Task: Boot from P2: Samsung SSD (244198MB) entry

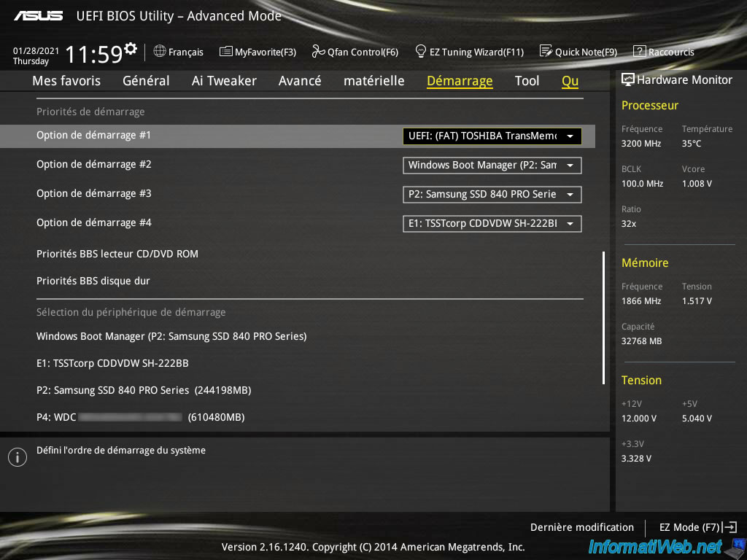Action: pos(144,391)
